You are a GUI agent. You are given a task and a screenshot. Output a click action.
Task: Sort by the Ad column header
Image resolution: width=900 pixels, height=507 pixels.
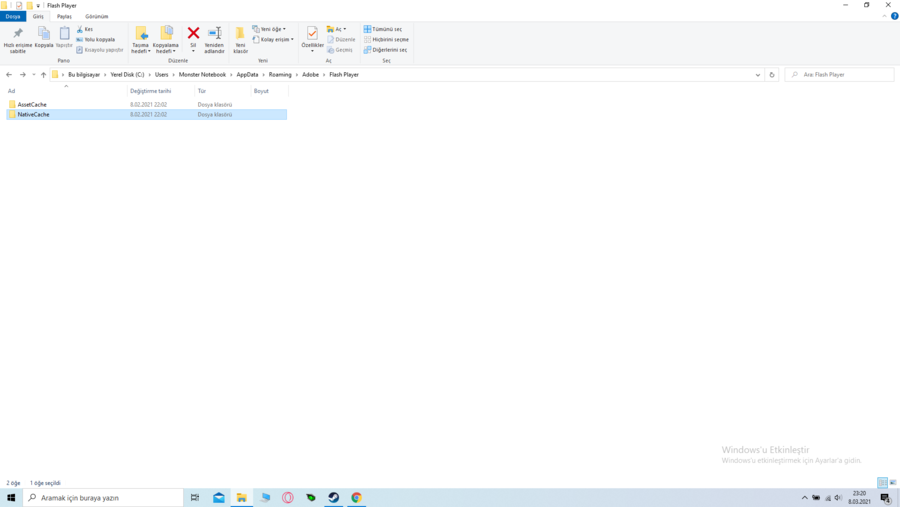pos(66,91)
